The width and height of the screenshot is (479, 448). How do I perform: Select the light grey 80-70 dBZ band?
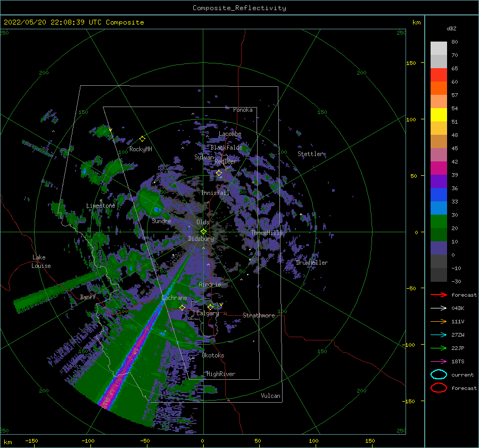coord(439,48)
